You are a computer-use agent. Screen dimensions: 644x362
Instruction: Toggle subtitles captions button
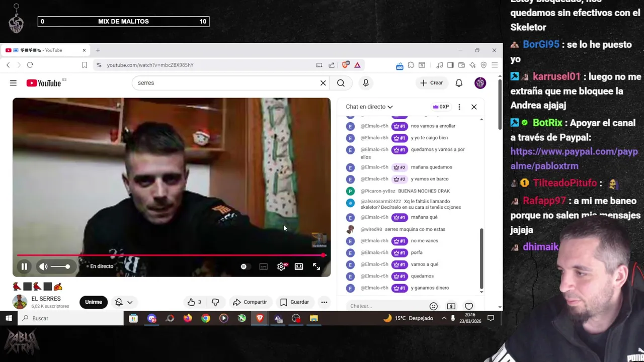coord(264,266)
